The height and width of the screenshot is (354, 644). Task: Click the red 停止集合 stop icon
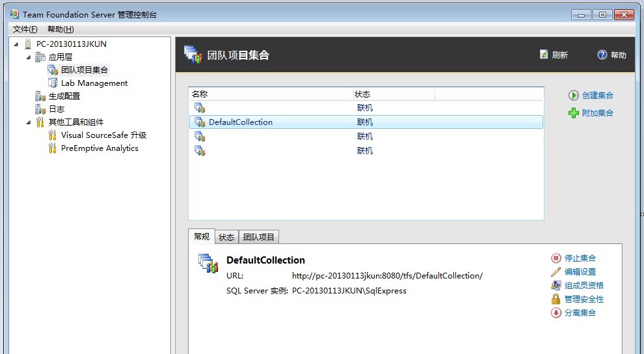pyautogui.click(x=556, y=258)
